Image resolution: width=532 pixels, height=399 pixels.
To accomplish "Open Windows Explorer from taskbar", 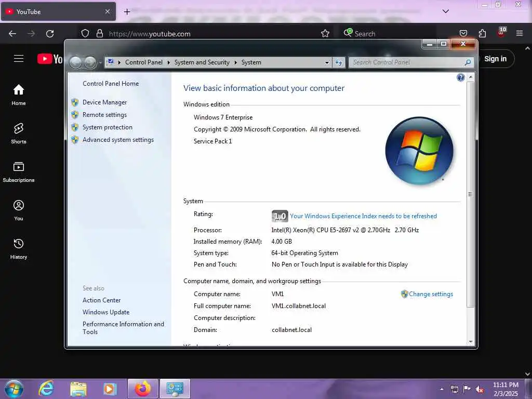I will point(78,389).
